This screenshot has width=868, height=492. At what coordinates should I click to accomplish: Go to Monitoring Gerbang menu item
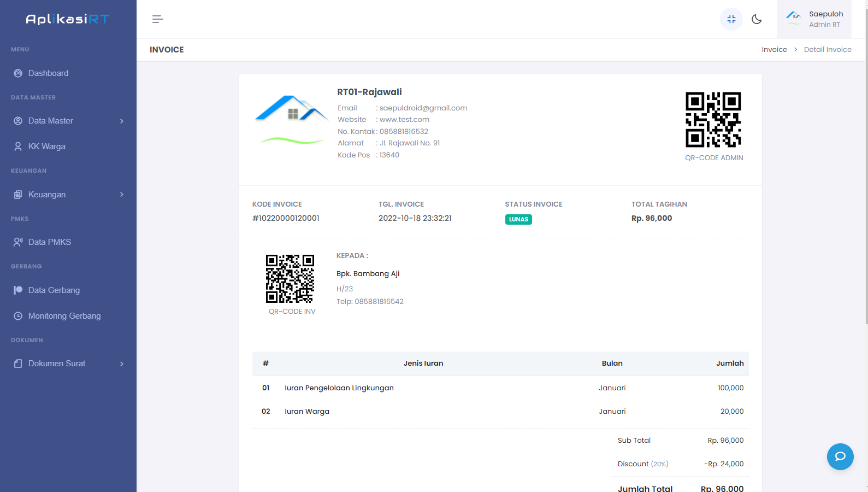point(64,316)
